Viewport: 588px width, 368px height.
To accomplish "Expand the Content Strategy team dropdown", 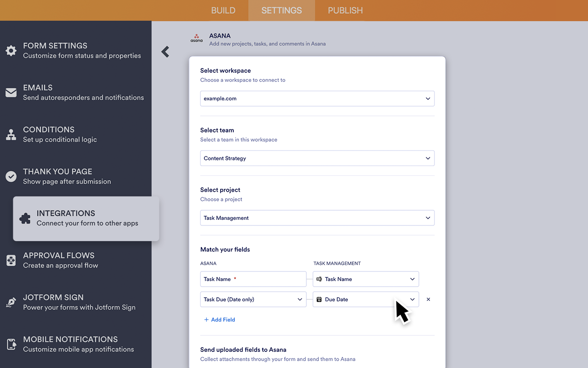I will (317, 158).
